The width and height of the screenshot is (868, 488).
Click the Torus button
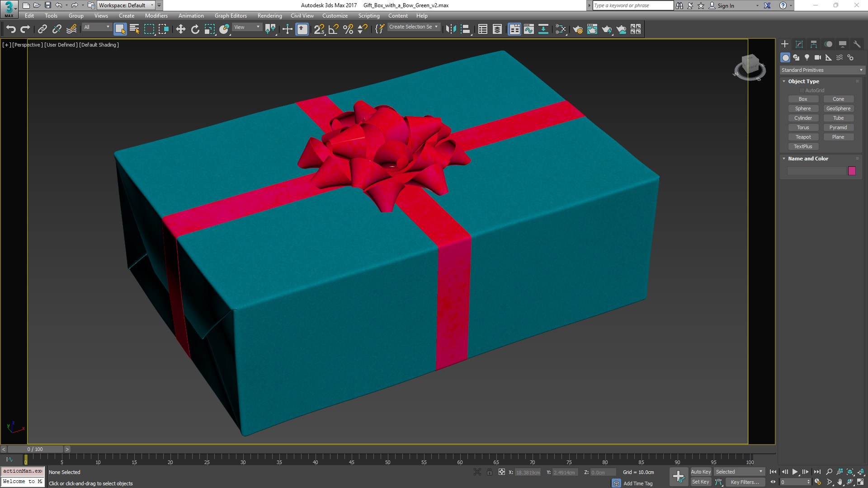coord(803,127)
